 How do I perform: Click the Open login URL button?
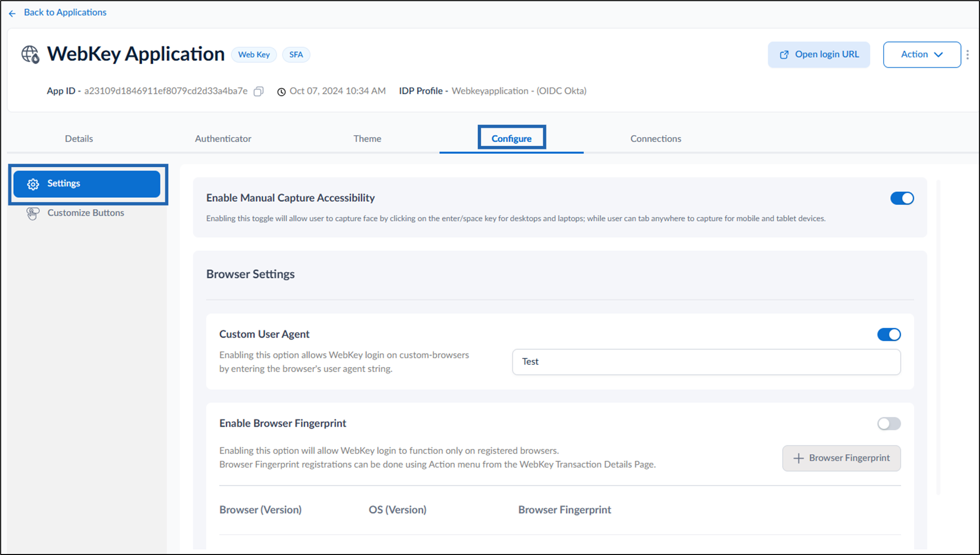click(x=819, y=55)
